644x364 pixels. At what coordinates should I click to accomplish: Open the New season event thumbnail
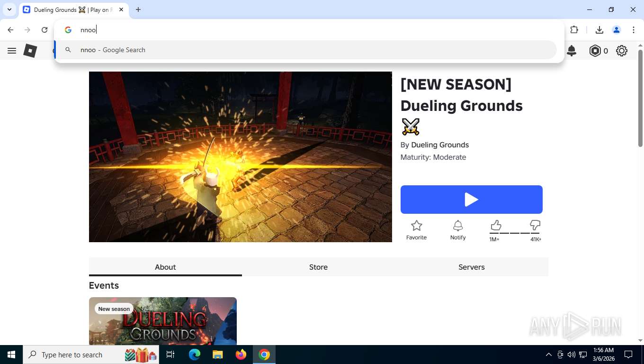tap(163, 321)
